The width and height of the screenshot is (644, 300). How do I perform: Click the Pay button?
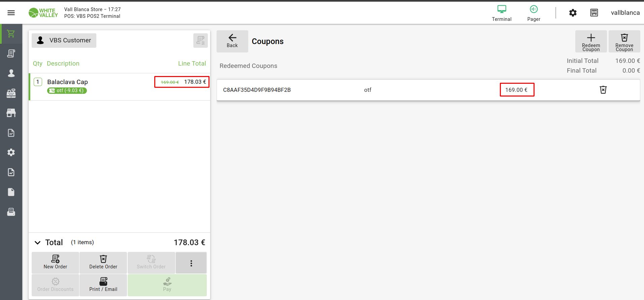click(x=167, y=285)
